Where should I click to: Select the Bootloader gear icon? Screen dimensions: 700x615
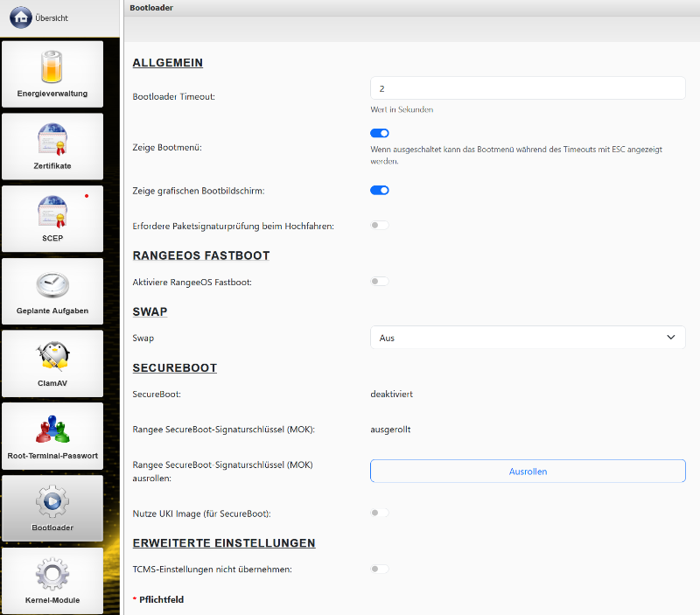[52, 501]
